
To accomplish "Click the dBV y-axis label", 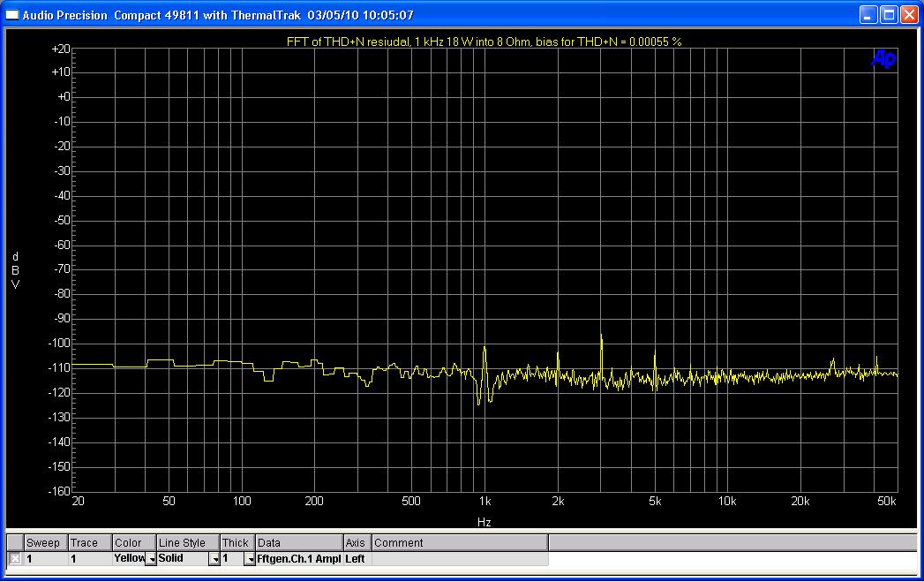I will tap(15, 270).
